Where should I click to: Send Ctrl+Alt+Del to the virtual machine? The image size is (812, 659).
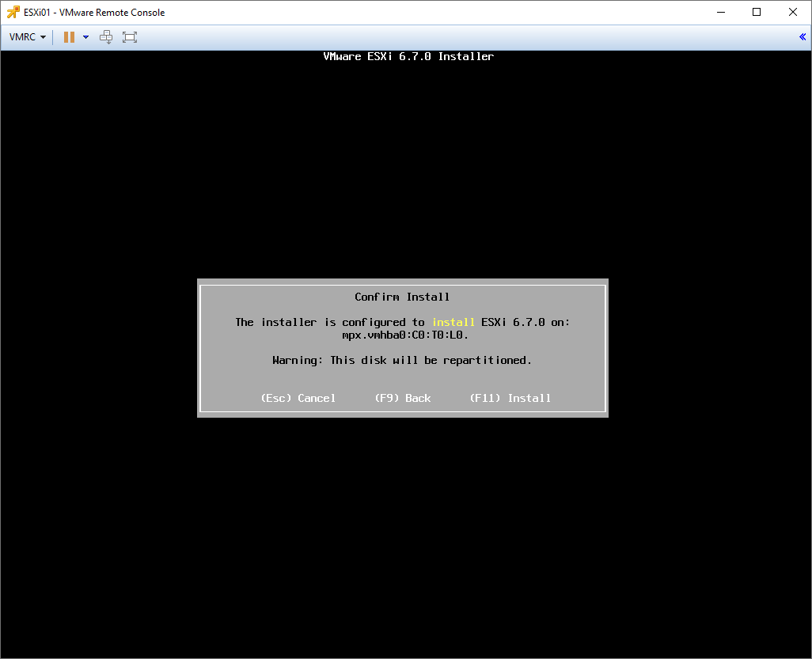point(106,37)
